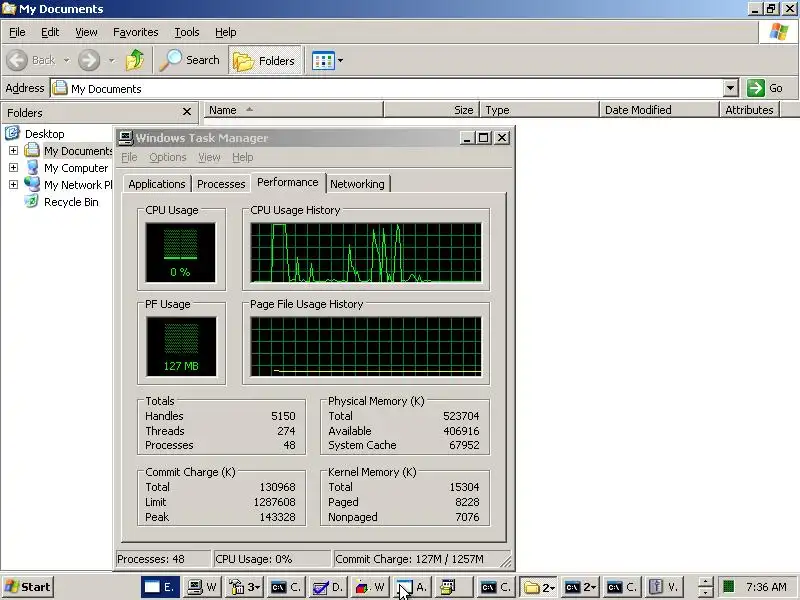Click the Views icon in toolbar
The image size is (800, 600).
coord(322,61)
